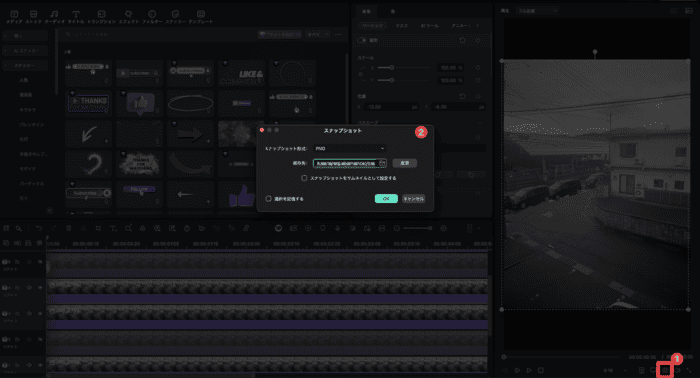The image size is (700, 378).
Task: Select the text T tool in timeline toolbar
Action: [113, 228]
